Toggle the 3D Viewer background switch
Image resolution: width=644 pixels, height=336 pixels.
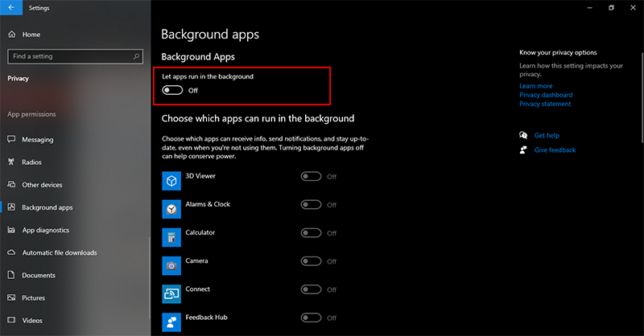tap(311, 176)
